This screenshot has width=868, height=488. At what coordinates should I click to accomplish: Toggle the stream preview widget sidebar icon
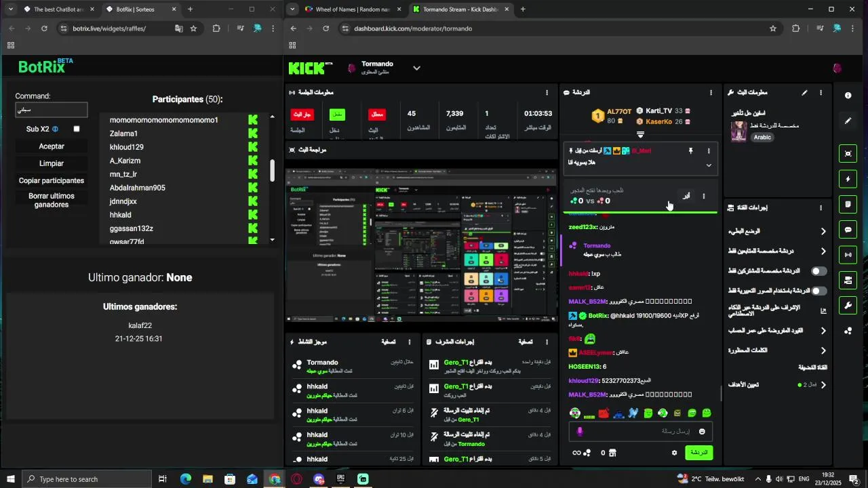click(848, 154)
